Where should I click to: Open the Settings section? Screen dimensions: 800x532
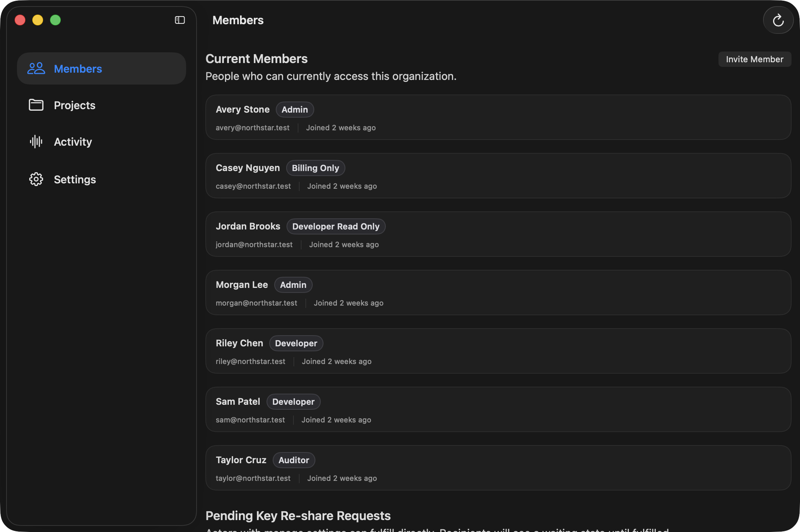(x=75, y=179)
